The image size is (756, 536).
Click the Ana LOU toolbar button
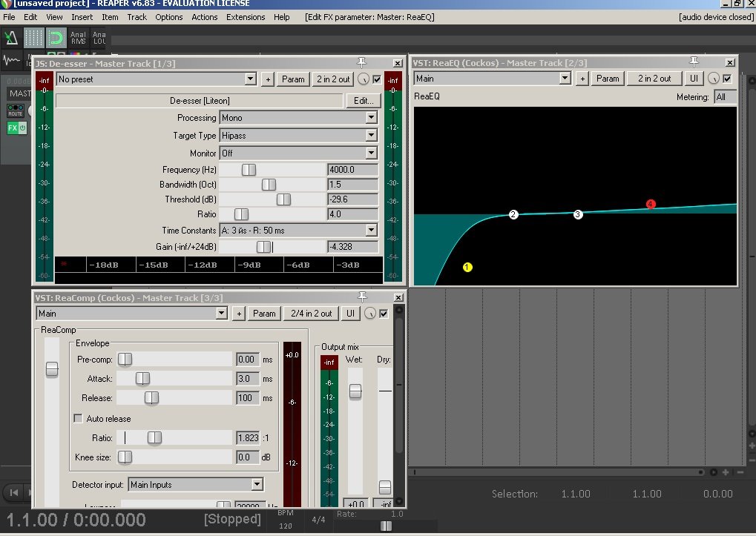point(99,38)
